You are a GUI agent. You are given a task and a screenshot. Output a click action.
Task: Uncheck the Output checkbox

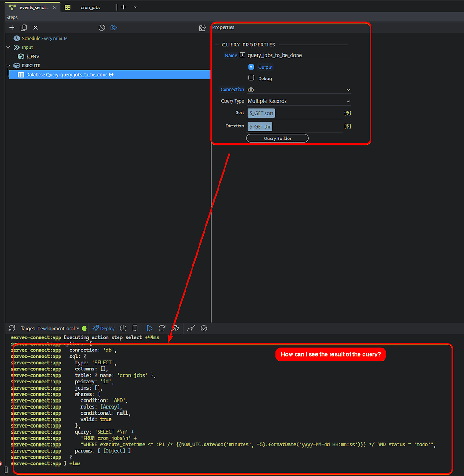[x=251, y=67]
